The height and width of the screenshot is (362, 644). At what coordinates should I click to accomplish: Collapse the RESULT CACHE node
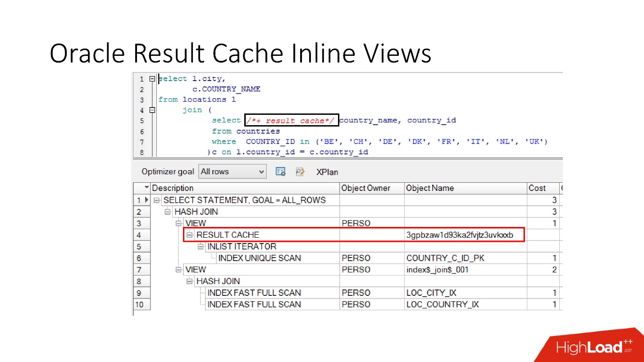click(x=190, y=235)
